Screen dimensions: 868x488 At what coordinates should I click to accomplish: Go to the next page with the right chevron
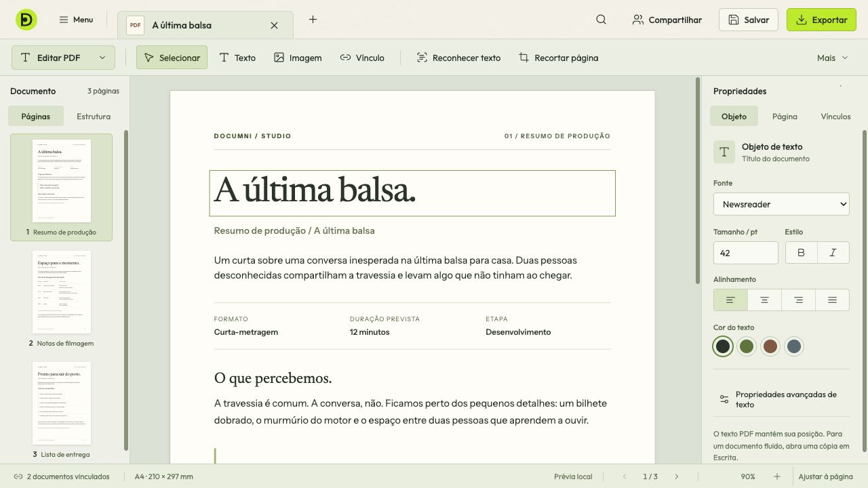pos(676,476)
